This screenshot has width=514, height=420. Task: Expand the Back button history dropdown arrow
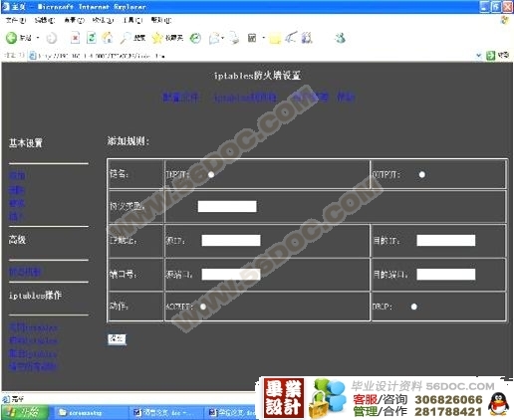[38, 38]
